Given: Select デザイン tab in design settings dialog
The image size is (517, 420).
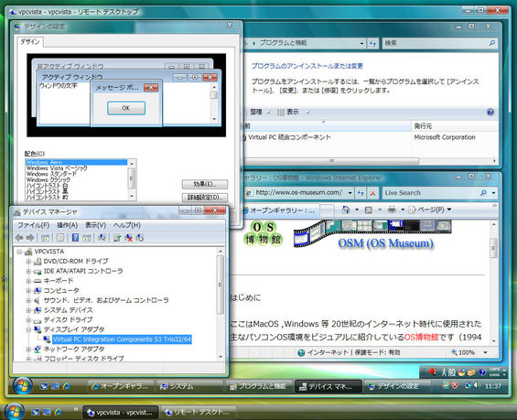Looking at the screenshot, I should tap(30, 41).
